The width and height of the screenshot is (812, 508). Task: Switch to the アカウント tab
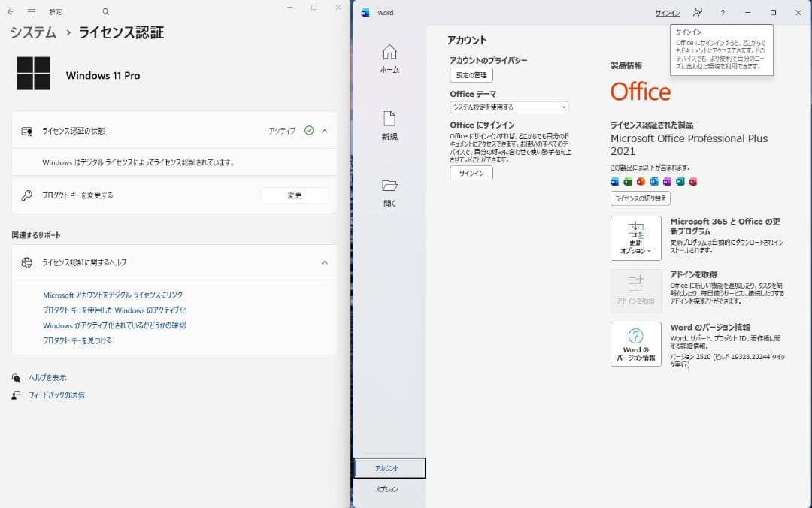click(388, 467)
